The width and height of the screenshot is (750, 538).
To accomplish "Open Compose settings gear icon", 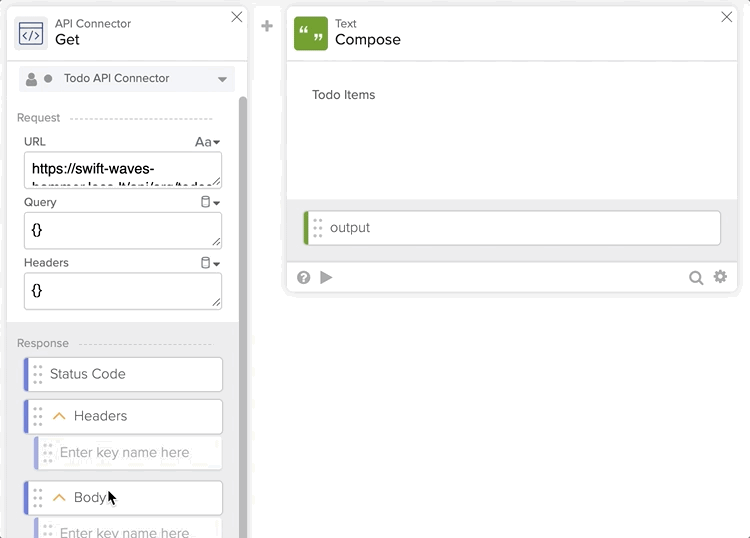I will (720, 277).
